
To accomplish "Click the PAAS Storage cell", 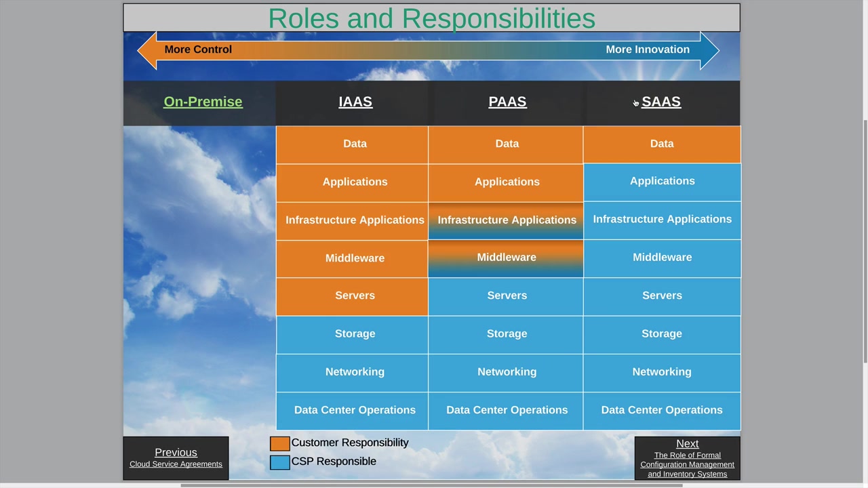I will click(506, 335).
